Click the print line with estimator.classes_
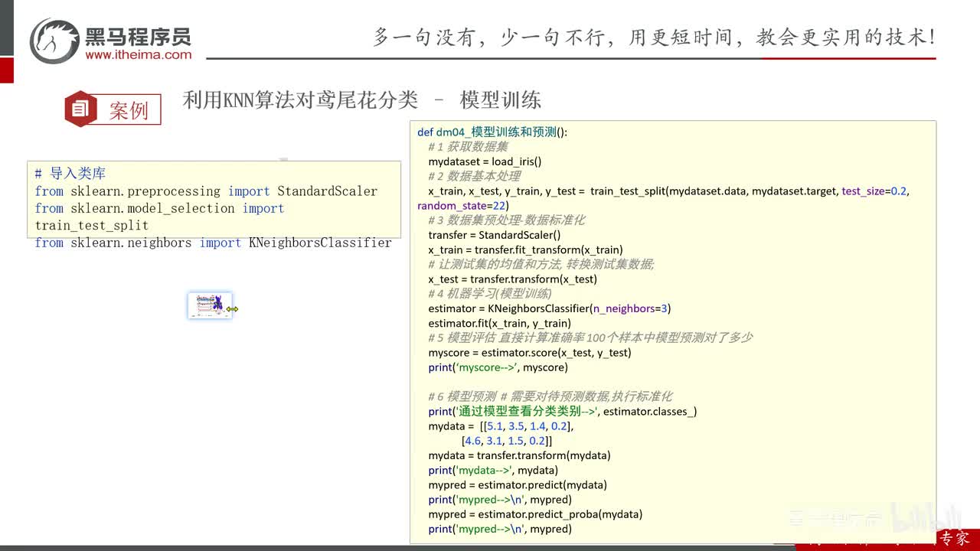 [x=563, y=411]
